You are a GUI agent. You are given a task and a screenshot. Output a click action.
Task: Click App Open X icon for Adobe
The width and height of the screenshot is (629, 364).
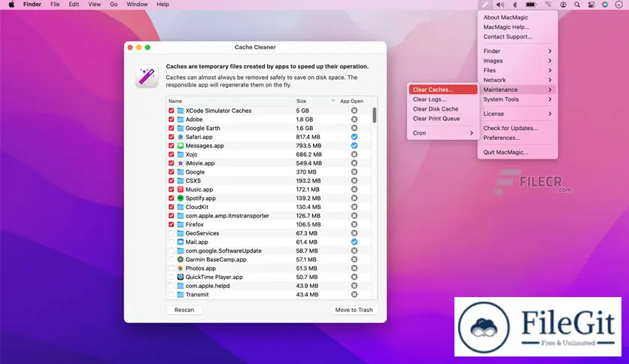[354, 120]
